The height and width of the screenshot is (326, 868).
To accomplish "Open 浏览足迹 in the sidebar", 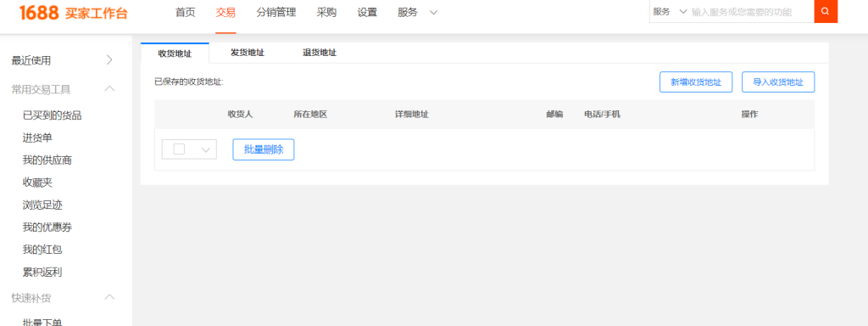I will [x=42, y=205].
